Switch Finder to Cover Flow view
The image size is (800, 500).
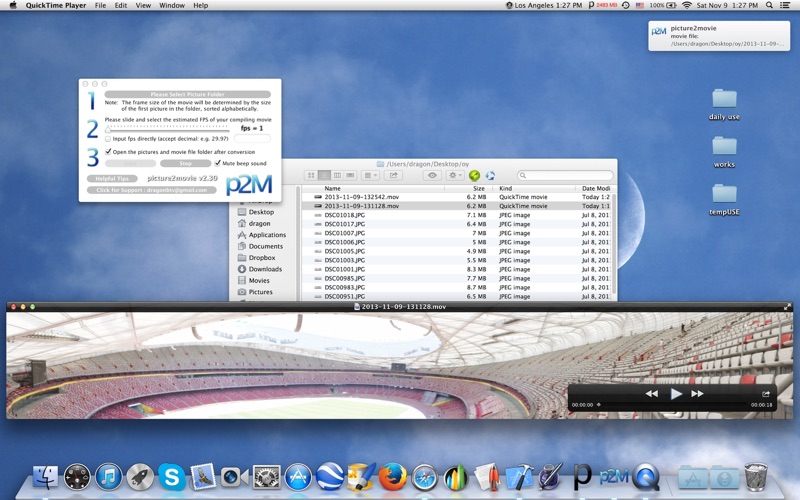point(350,176)
